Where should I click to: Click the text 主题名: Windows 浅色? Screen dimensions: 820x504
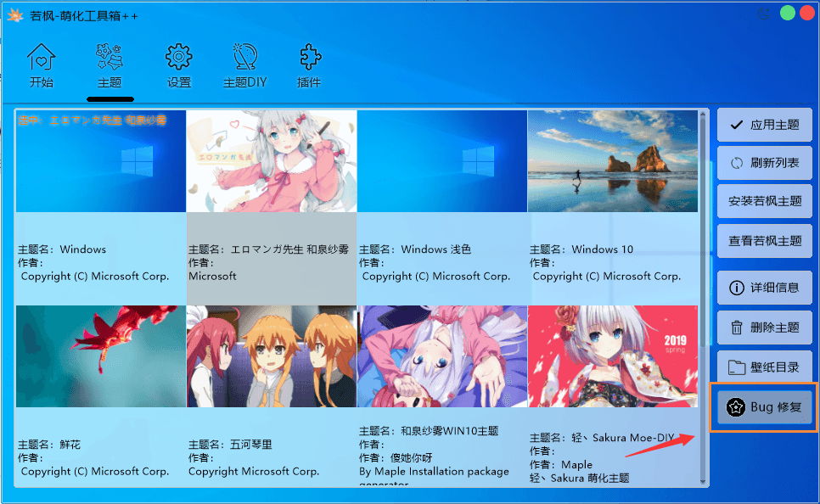(415, 249)
